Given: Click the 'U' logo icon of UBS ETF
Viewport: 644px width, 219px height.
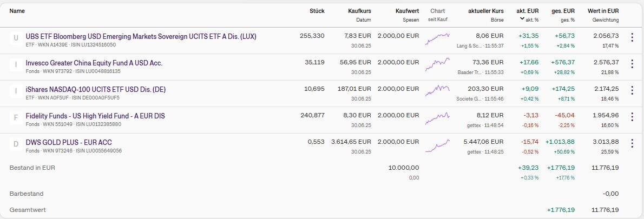Looking at the screenshot, I should (16, 38).
